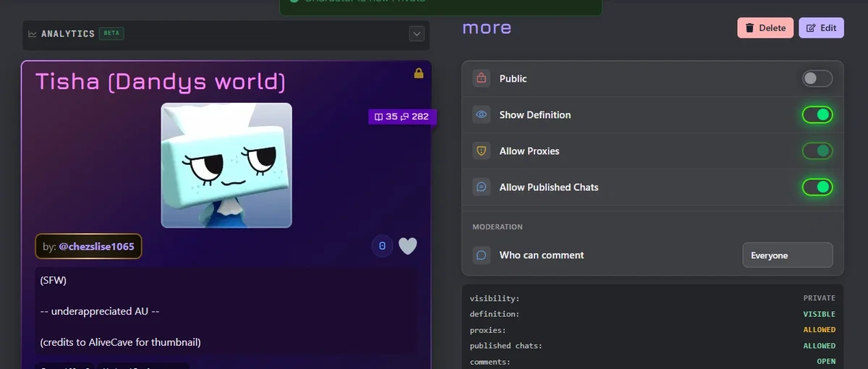Click the 0 likes counter
This screenshot has width=868, height=369.
pyautogui.click(x=382, y=247)
